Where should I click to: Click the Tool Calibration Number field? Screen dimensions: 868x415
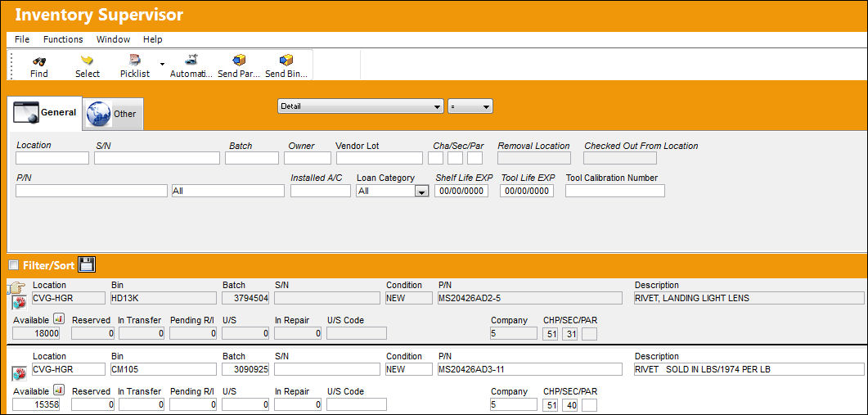(x=615, y=191)
